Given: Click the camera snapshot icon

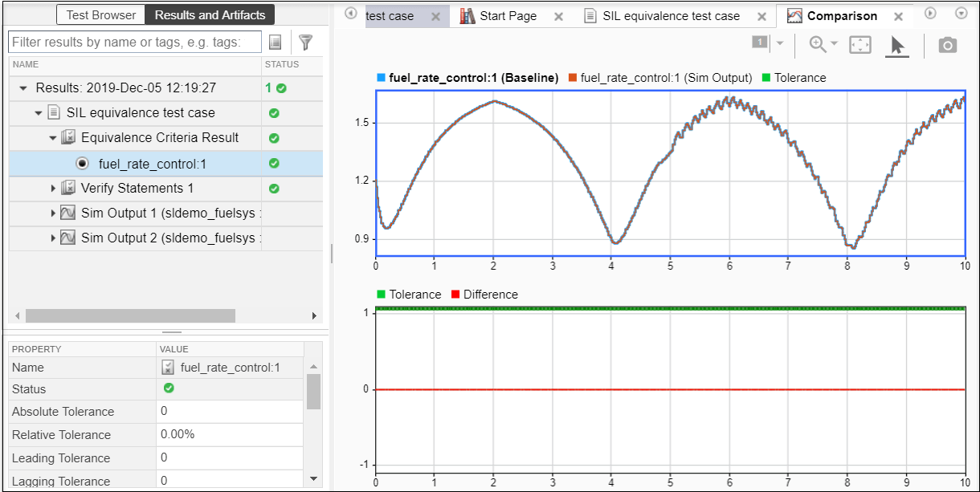Looking at the screenshot, I should [948, 46].
